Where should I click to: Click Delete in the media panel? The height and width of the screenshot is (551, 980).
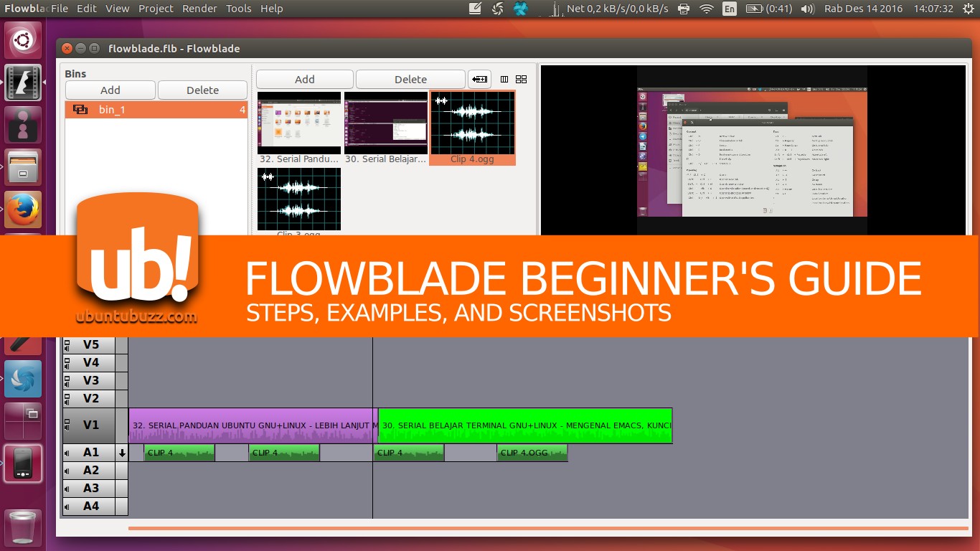point(410,79)
